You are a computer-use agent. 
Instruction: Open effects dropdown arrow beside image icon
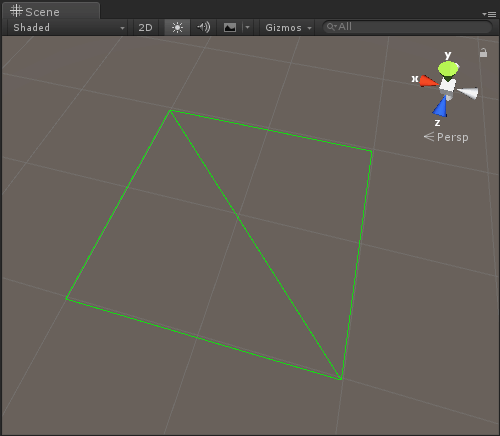(x=247, y=27)
